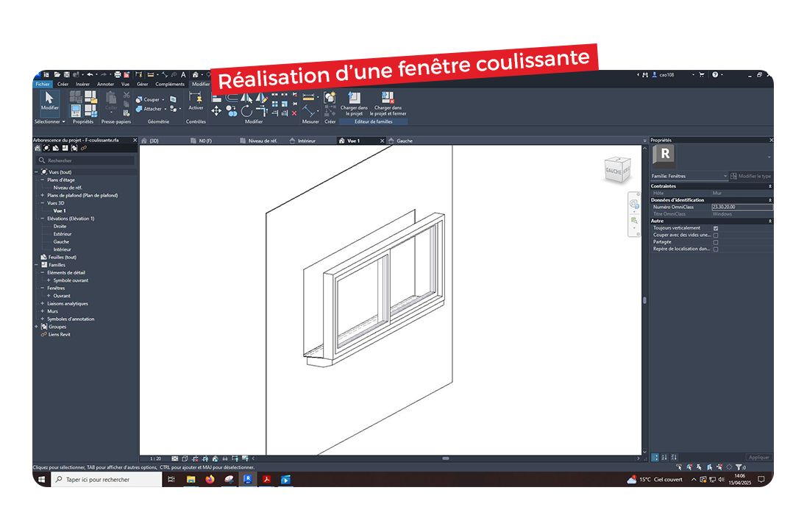This screenshot has height=532, width=807.
Task: Select the Move tool cross-arrows icon
Action: pyautogui.click(x=216, y=111)
